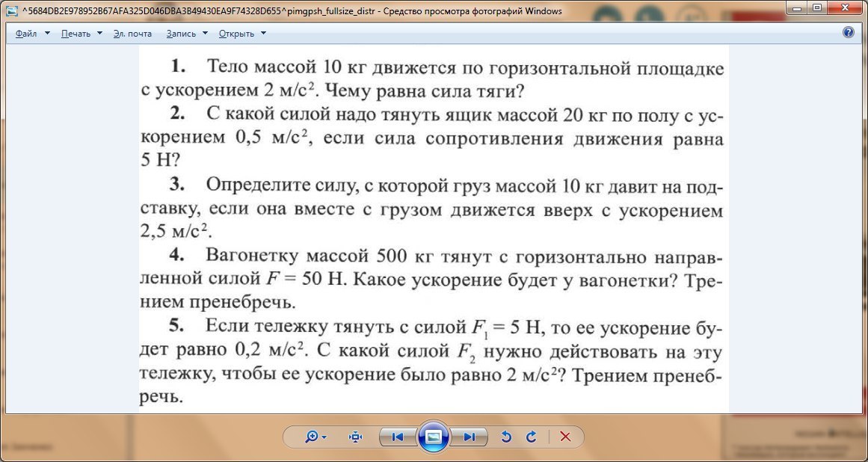Start the slide show
868x462 pixels.
(x=434, y=437)
